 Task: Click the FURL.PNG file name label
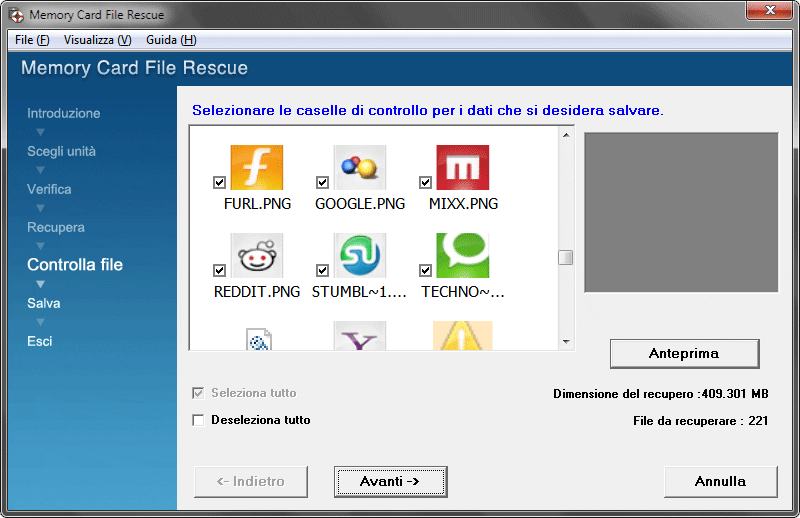pyautogui.click(x=257, y=204)
